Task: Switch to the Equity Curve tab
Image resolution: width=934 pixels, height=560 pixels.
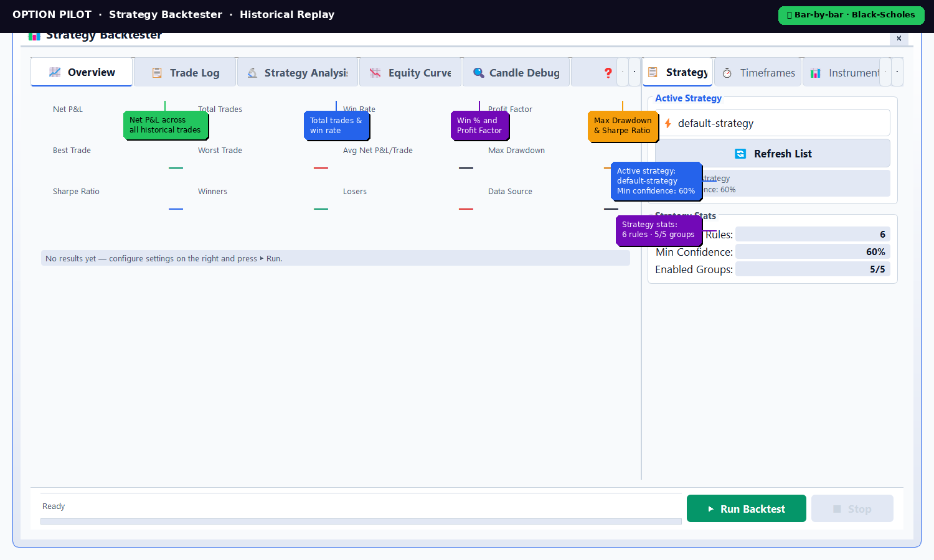Action: click(x=410, y=73)
